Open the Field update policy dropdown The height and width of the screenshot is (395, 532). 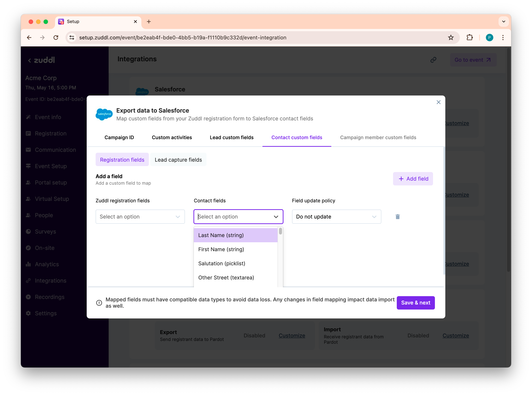pos(336,217)
